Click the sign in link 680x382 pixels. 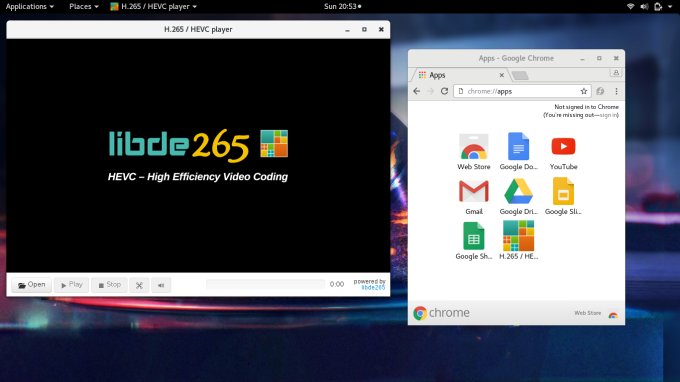pos(608,115)
